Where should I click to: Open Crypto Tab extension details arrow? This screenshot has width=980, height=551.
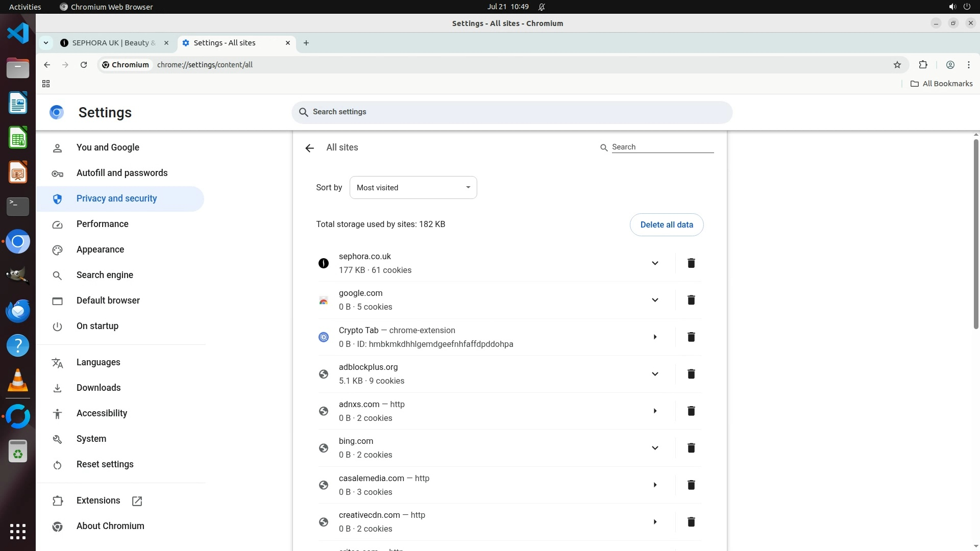[x=655, y=337]
